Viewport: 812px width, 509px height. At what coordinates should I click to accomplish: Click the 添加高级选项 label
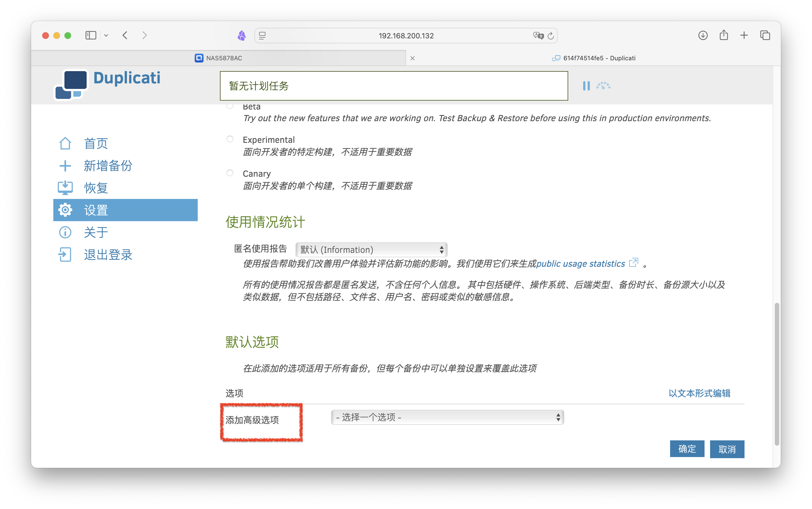[252, 420]
